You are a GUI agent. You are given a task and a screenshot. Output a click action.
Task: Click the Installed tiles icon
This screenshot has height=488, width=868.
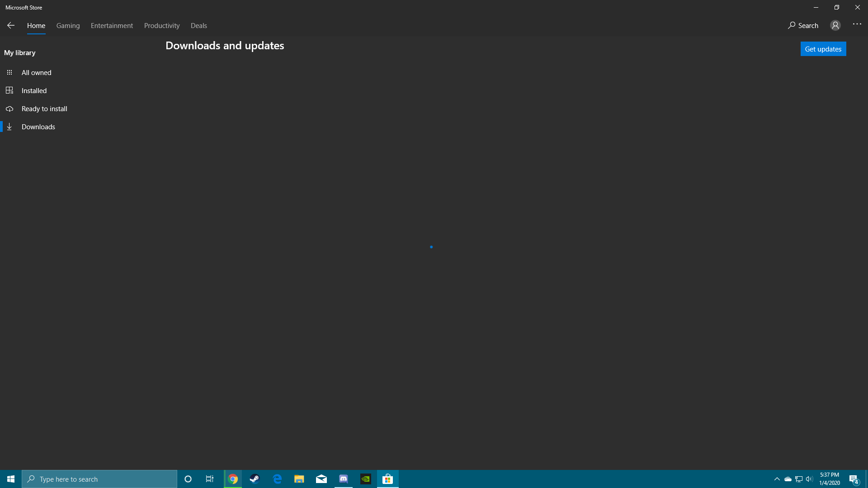pyautogui.click(x=9, y=90)
